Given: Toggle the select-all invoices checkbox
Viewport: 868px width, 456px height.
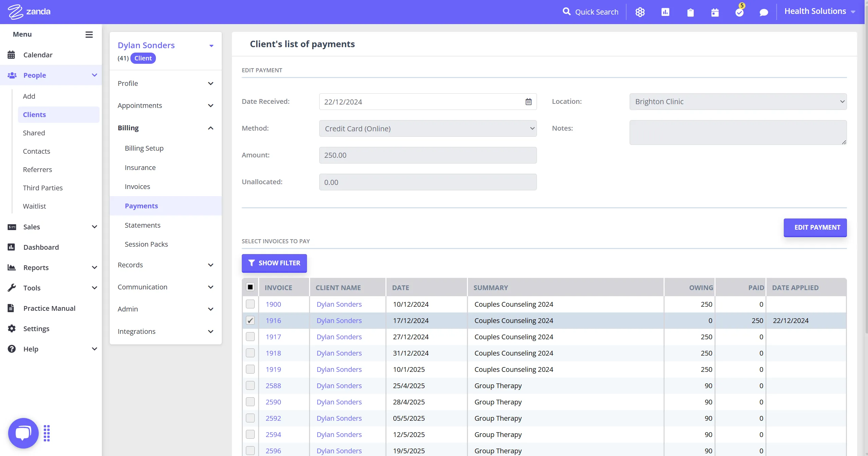Looking at the screenshot, I should [250, 287].
